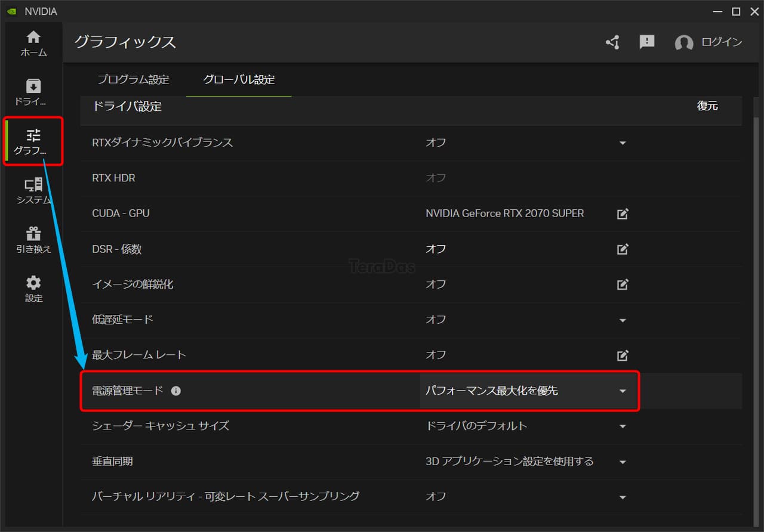Click the 低遅延モード row label
This screenshot has width=764, height=532.
coord(122,319)
